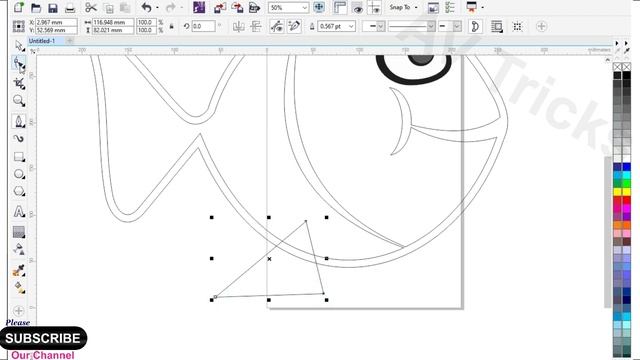The width and height of the screenshot is (640, 360).
Task: Open quick customize plus in toolbox
Action: tap(19, 311)
